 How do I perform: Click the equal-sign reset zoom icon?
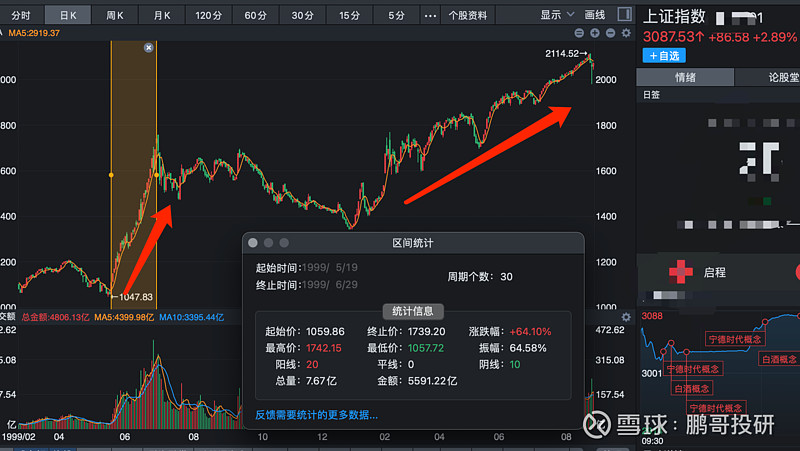pos(579,33)
